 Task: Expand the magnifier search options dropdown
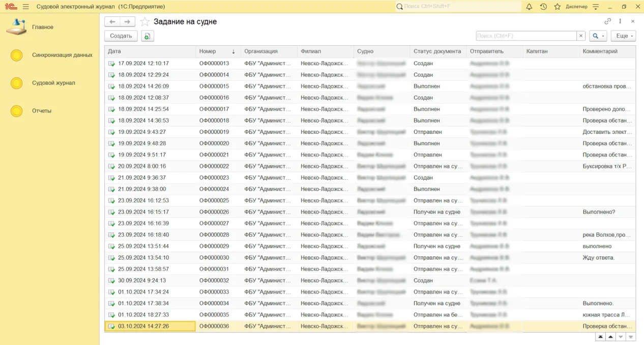[598, 36]
